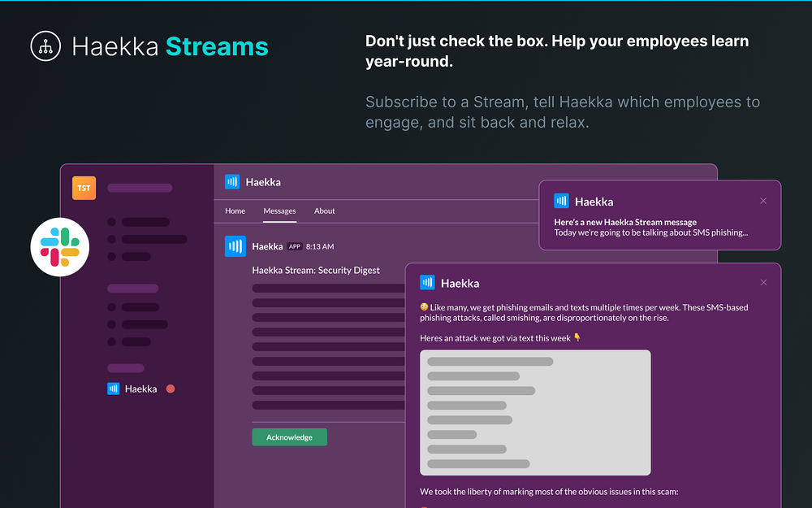Click the Haekka Streams hierarchy logo icon
The height and width of the screenshot is (508, 812).
[x=45, y=46]
